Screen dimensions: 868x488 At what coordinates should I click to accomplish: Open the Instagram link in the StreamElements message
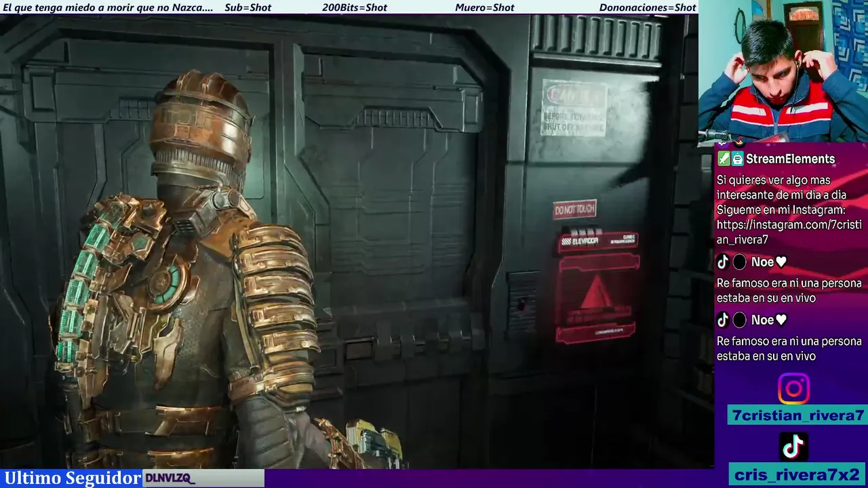click(789, 232)
